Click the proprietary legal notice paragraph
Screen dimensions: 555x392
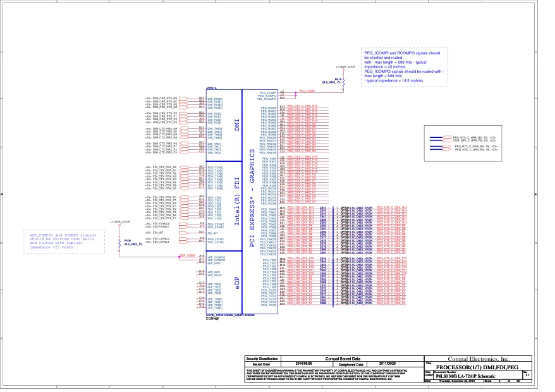[326, 375]
